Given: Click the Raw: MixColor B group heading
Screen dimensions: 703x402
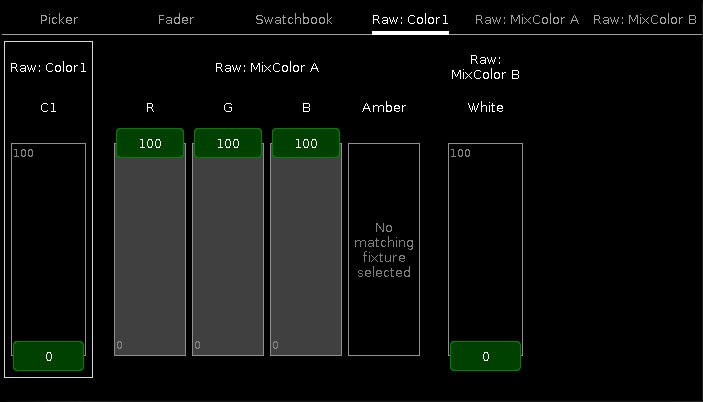Looking at the screenshot, I should coord(485,67).
